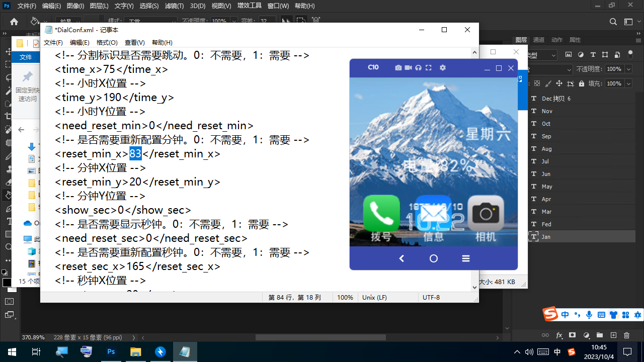644x362 pixels.
Task: Tap the phone dialer app icon
Action: [381, 214]
